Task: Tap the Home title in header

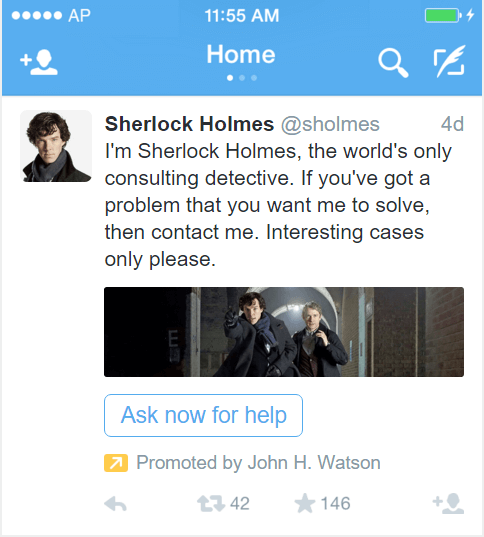Action: click(241, 54)
